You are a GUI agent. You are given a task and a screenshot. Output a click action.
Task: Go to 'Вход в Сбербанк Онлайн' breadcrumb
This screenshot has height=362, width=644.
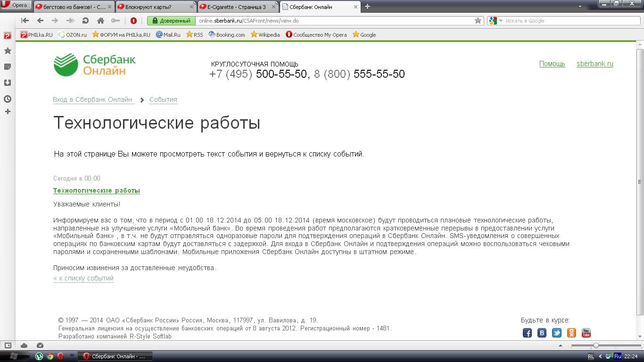(93, 99)
